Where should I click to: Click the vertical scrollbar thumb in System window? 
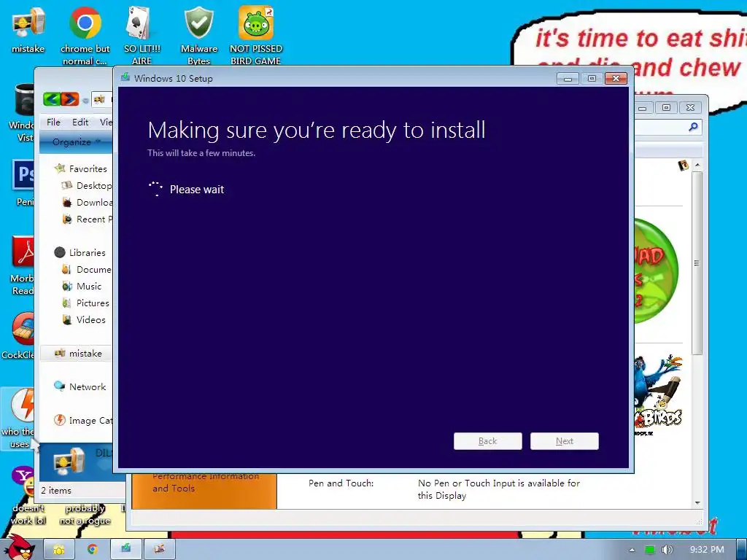pyautogui.click(x=697, y=262)
